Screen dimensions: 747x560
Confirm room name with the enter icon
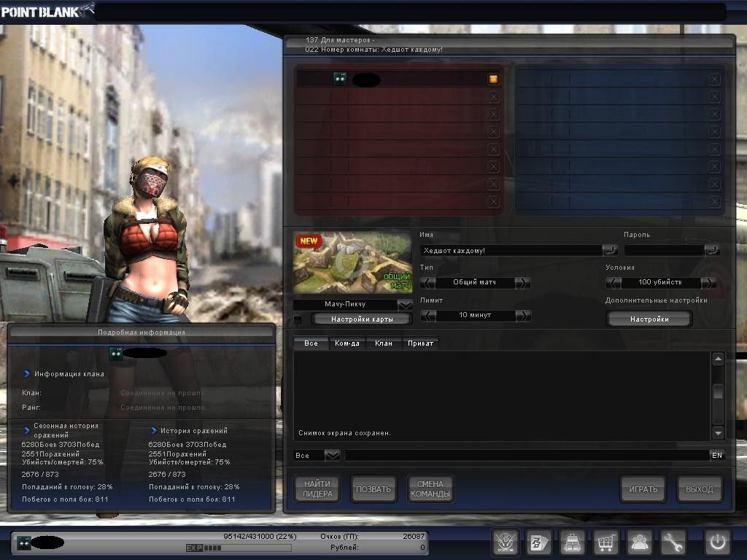pos(609,250)
